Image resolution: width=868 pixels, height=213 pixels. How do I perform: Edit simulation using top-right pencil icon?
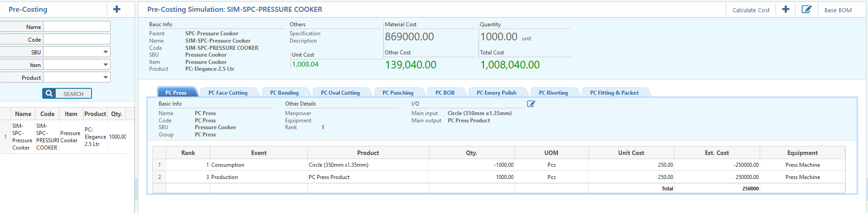click(x=807, y=10)
